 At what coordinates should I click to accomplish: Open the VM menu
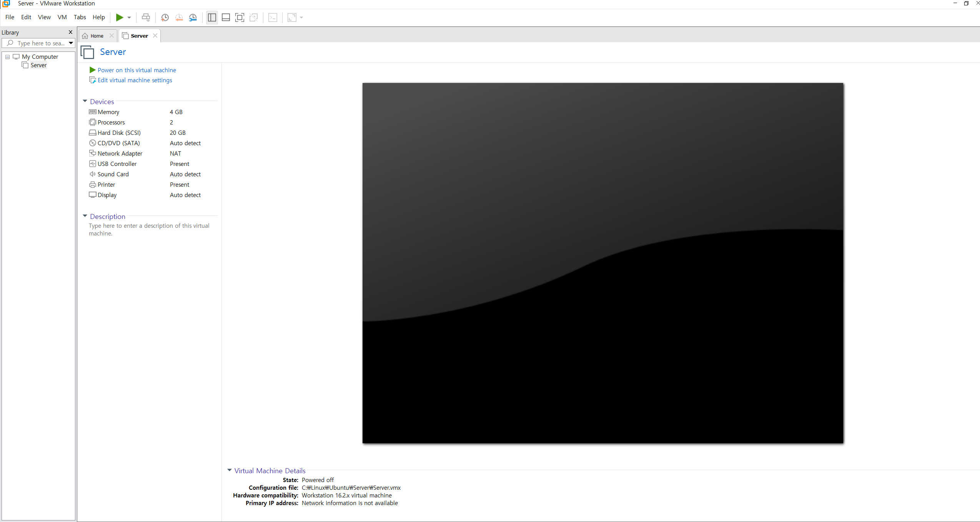(x=62, y=17)
